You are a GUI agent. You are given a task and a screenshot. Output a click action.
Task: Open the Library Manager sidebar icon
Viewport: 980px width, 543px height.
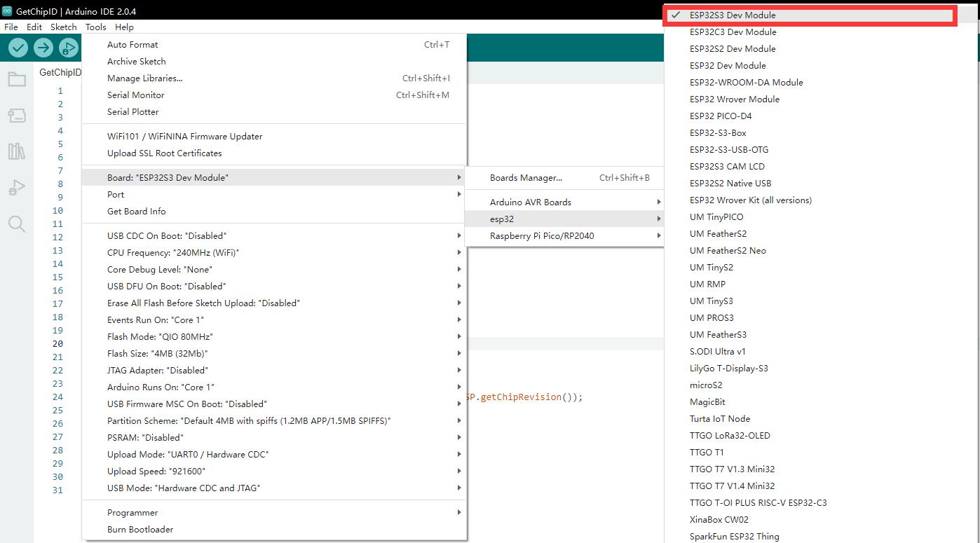pos(17,151)
